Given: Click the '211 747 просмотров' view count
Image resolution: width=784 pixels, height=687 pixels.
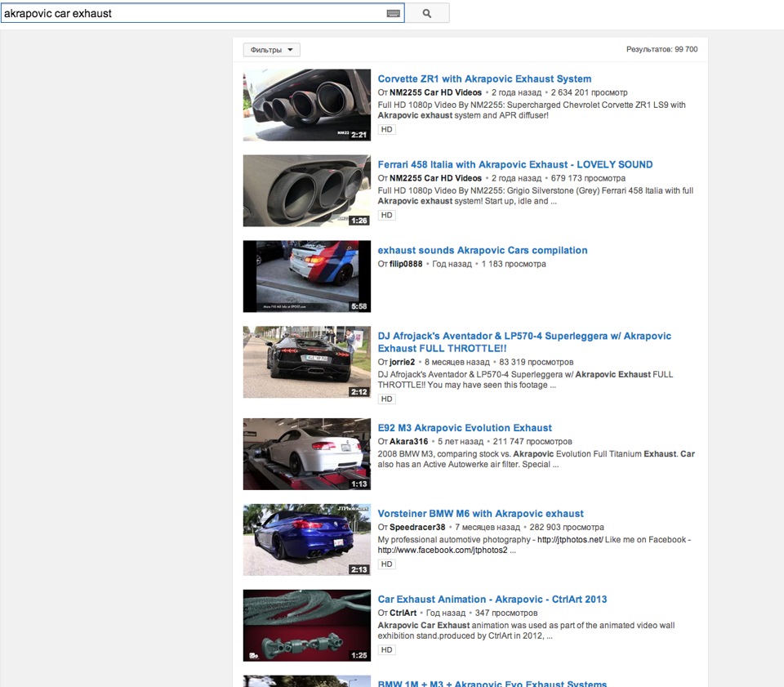Looking at the screenshot, I should pos(532,441).
